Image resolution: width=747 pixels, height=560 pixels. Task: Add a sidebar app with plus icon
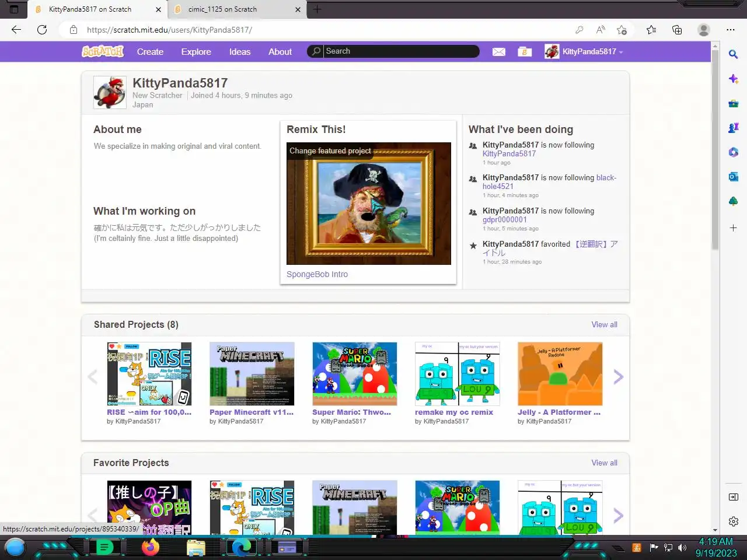(x=734, y=228)
